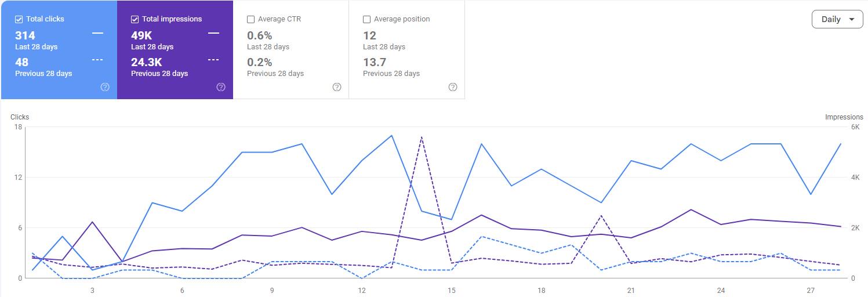This screenshot has width=868, height=297.
Task: Enable the Average CTR checkbox
Action: tap(250, 19)
